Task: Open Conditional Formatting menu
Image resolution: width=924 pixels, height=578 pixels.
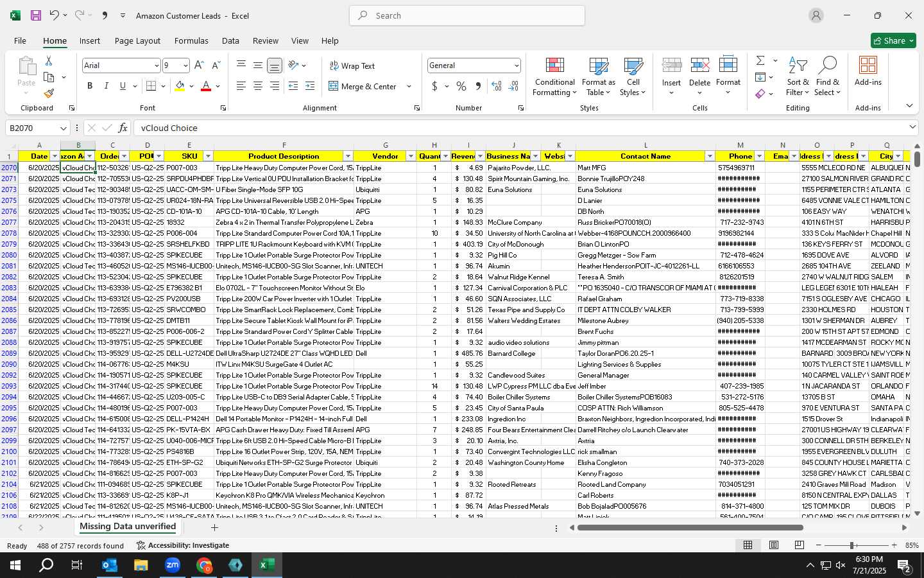Action: click(x=555, y=77)
